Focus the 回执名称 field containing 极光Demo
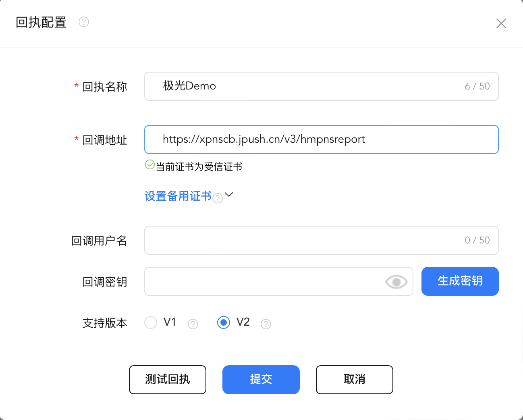The height and width of the screenshot is (420, 523). pos(306,86)
